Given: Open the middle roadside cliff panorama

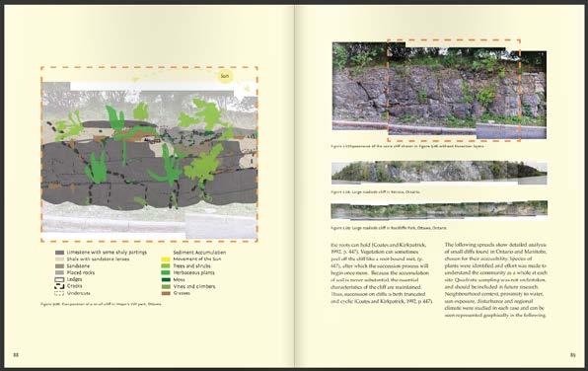Looking at the screenshot, I should tap(439, 173).
